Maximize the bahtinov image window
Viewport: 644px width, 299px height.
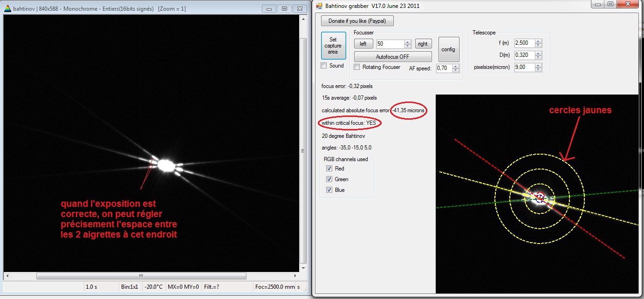coord(284,8)
